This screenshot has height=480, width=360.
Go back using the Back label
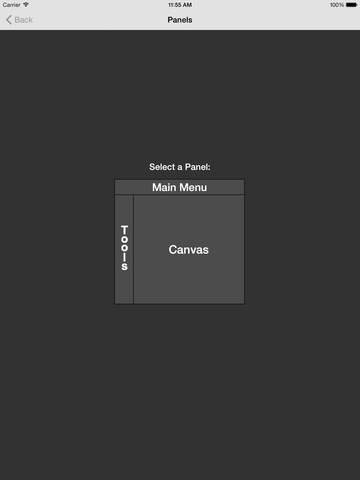pyautogui.click(x=24, y=20)
